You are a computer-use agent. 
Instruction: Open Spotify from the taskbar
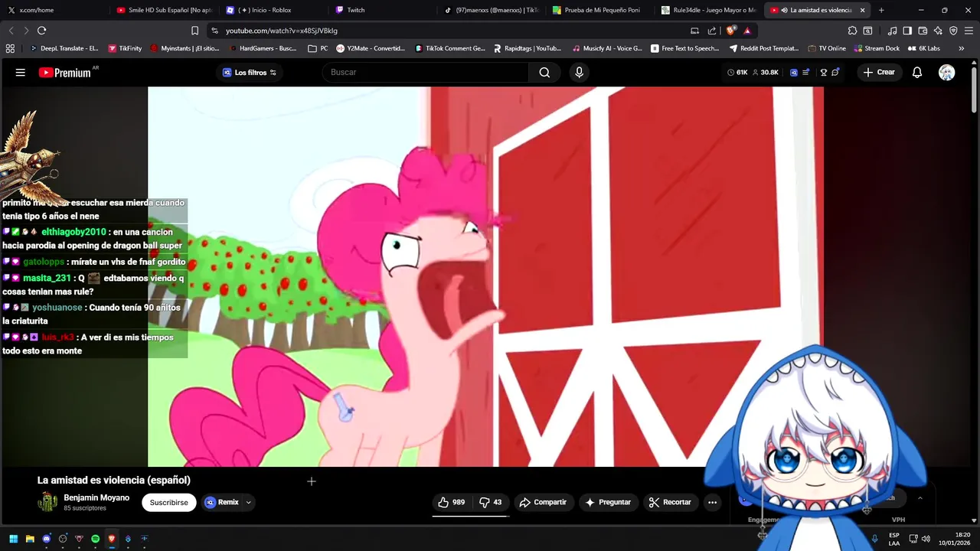95,539
